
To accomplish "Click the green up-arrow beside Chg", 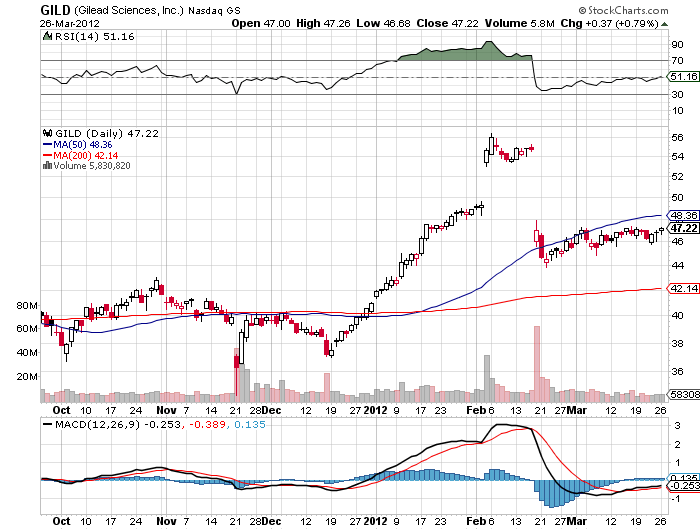I will tap(664, 24).
